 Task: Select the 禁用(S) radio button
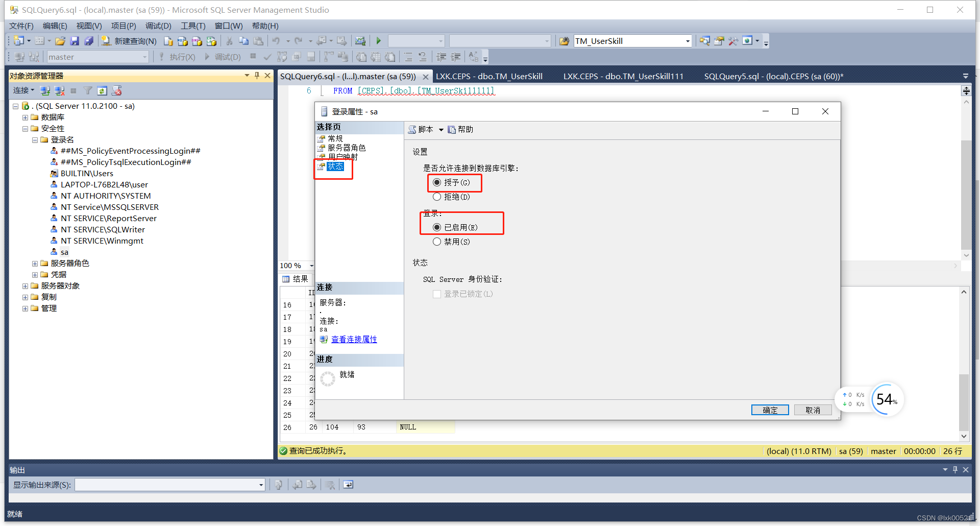click(x=437, y=242)
